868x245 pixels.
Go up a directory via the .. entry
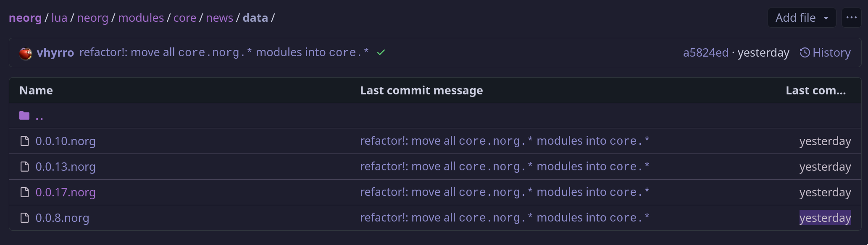click(x=40, y=115)
